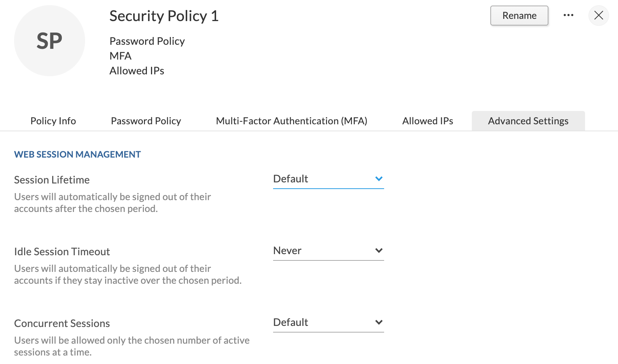Screen dimensions: 618x364
Task: Click the SP policy avatar circle
Action: coord(50,41)
